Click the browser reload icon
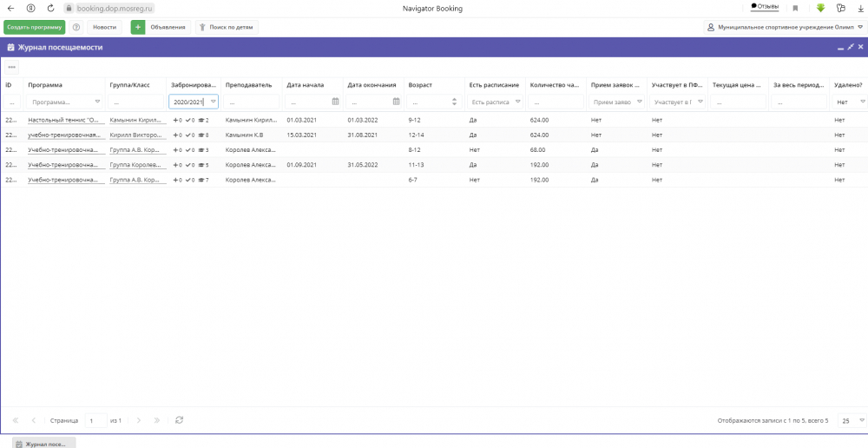The width and height of the screenshot is (868, 448). click(51, 9)
